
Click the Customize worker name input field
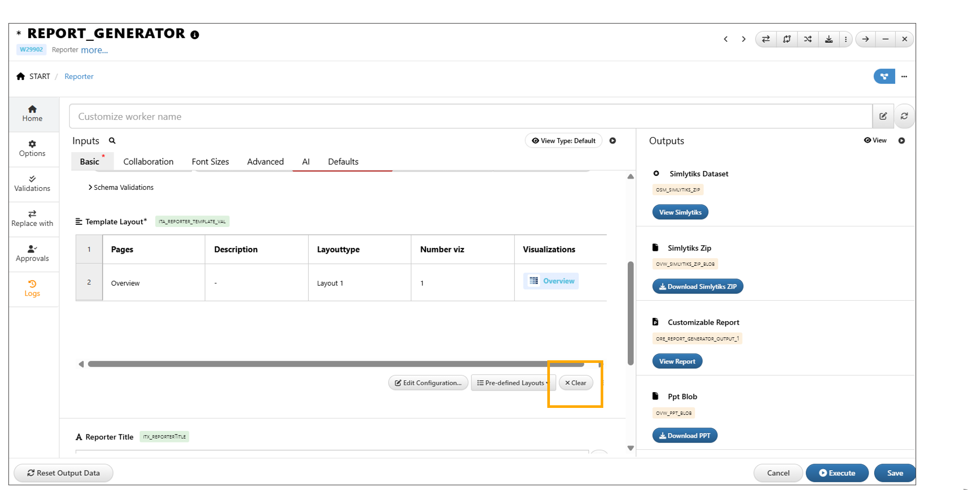470,116
